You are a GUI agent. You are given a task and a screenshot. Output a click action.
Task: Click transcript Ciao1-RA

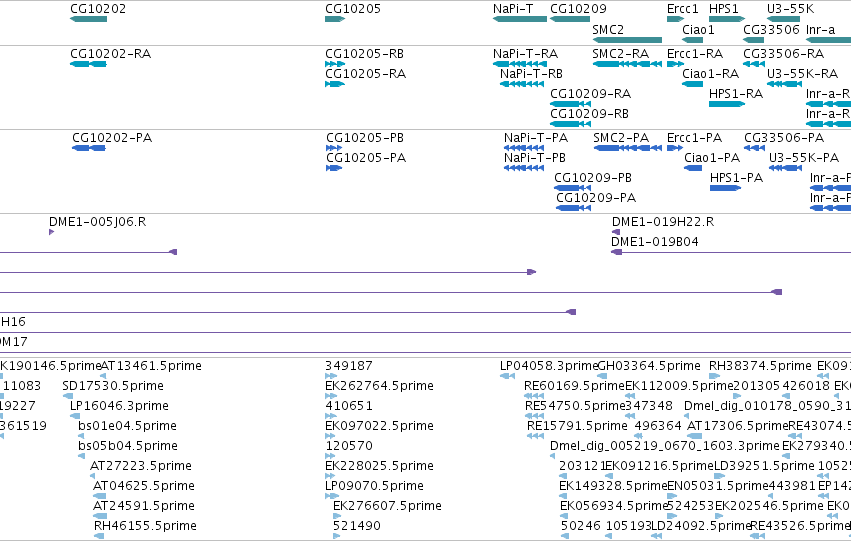pyautogui.click(x=693, y=84)
